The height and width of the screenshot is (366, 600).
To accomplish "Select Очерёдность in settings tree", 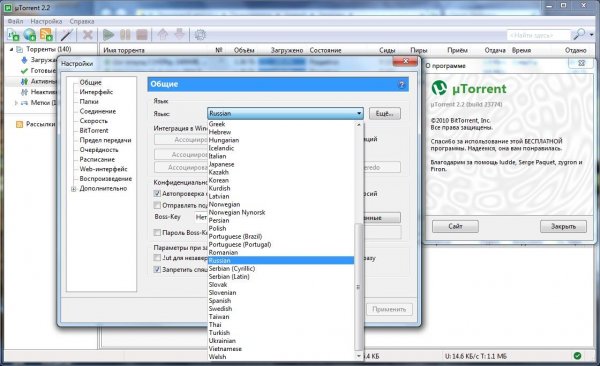I will pyautogui.click(x=99, y=150).
